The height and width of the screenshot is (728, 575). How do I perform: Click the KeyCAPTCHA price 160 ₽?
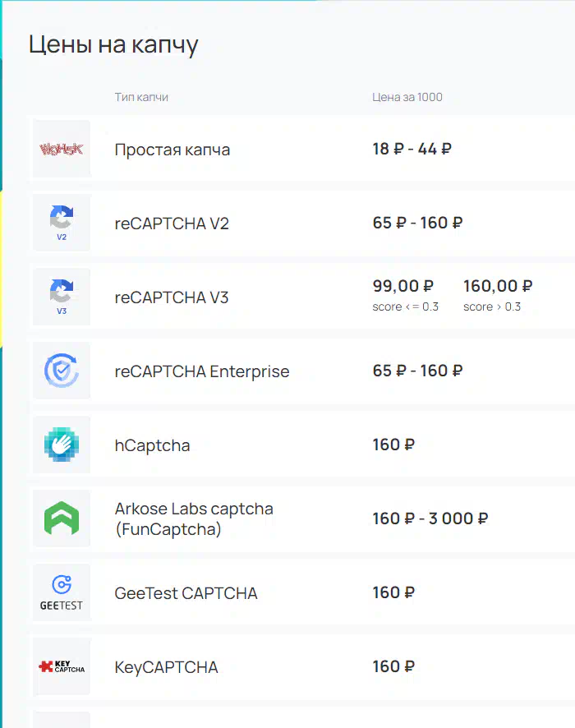pyautogui.click(x=393, y=666)
